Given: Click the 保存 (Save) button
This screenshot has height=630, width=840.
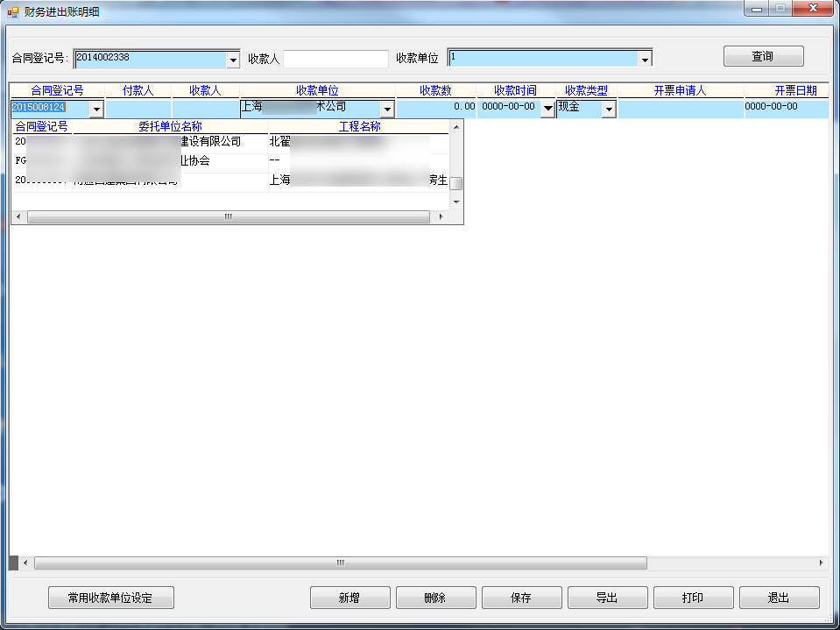Looking at the screenshot, I should point(521,597).
